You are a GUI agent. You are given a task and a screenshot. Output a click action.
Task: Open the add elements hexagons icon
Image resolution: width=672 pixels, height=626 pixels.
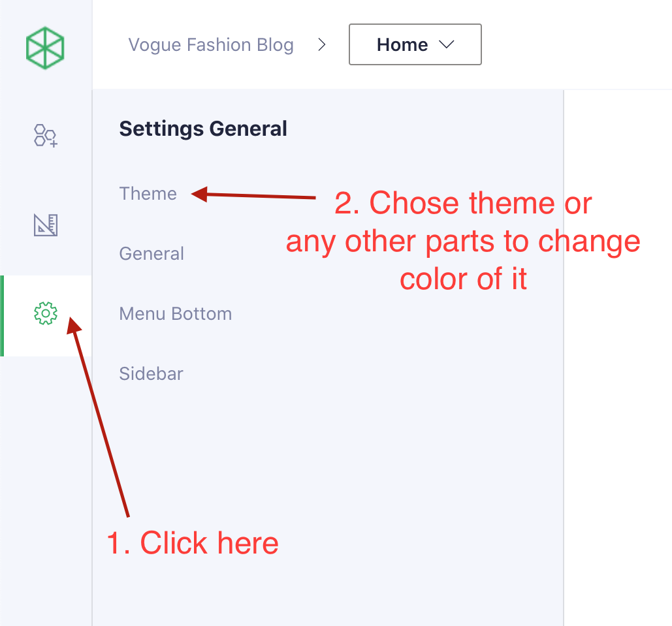[x=46, y=135]
